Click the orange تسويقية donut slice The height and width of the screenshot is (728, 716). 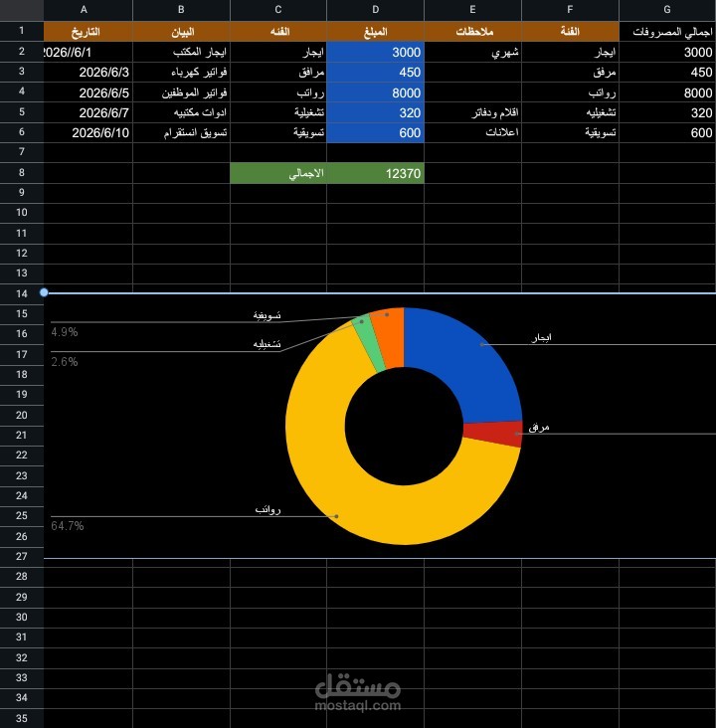[389, 336]
